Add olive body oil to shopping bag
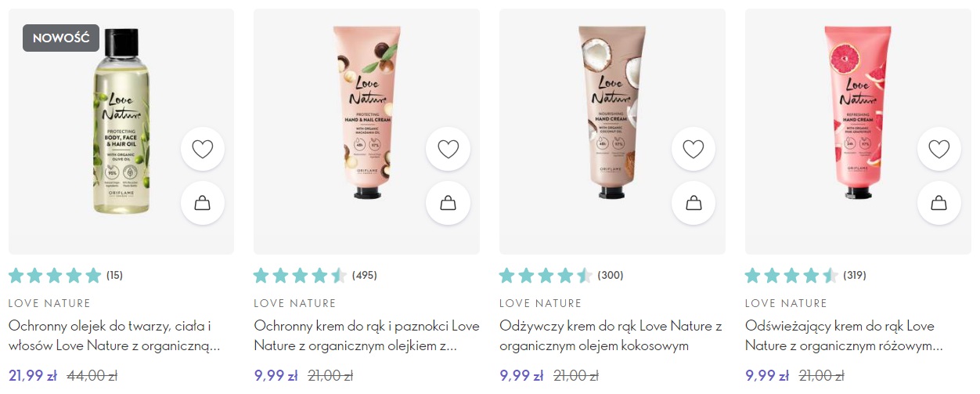 click(203, 204)
